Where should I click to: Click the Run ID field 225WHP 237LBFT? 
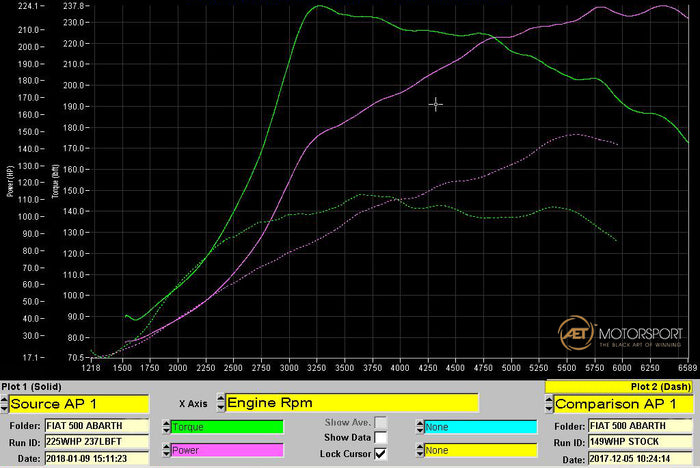[96, 441]
